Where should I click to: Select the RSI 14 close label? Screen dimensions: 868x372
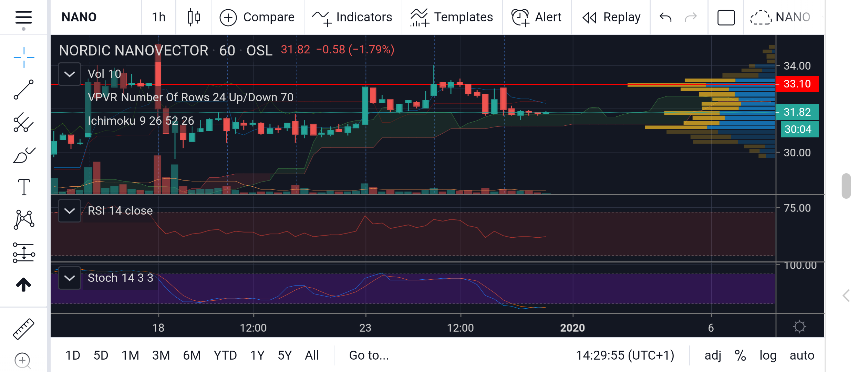pyautogui.click(x=120, y=210)
